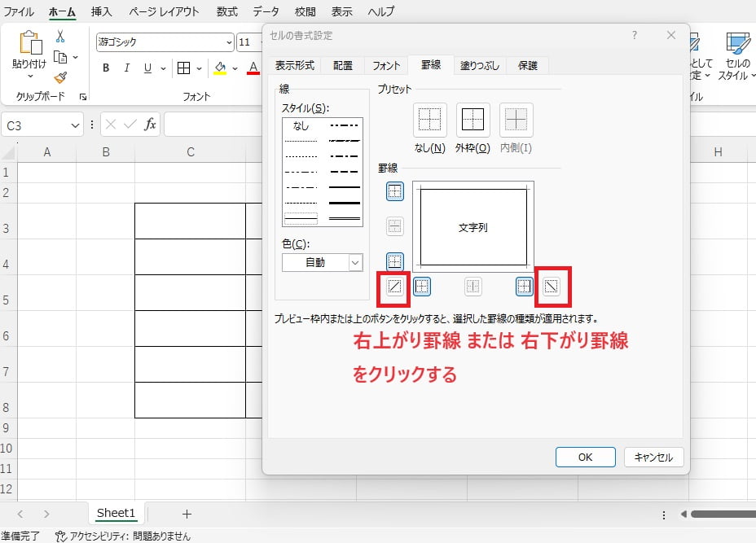Open the 挿入 ribbon tab
Viewport: 756px width, 543px height.
[101, 11]
